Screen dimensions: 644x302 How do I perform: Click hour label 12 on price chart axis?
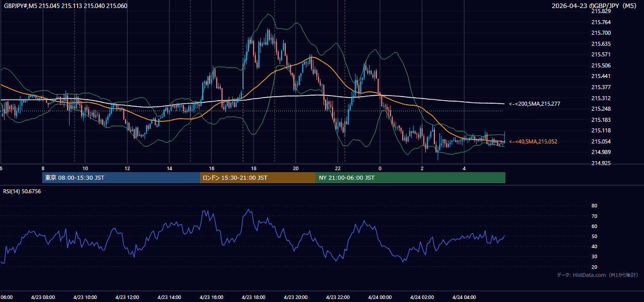pyautogui.click(x=127, y=168)
